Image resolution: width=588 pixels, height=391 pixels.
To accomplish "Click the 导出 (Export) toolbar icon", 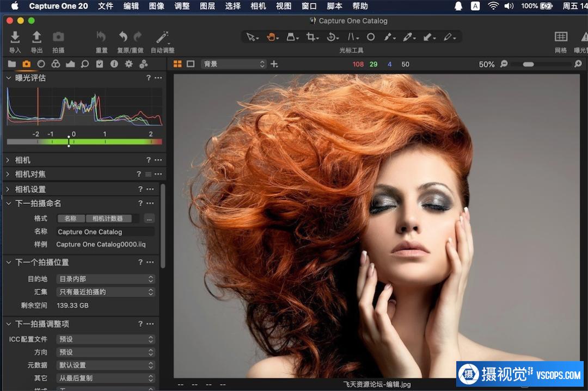I will [x=36, y=37].
